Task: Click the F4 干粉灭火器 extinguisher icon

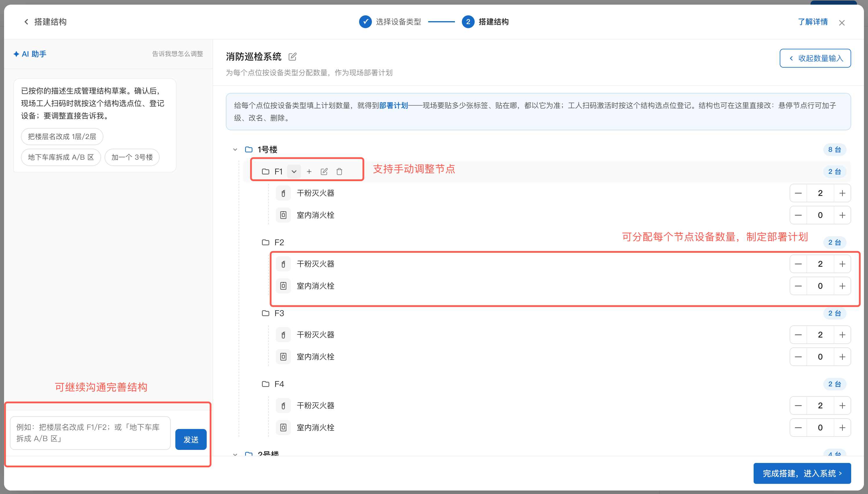Action: (x=283, y=406)
